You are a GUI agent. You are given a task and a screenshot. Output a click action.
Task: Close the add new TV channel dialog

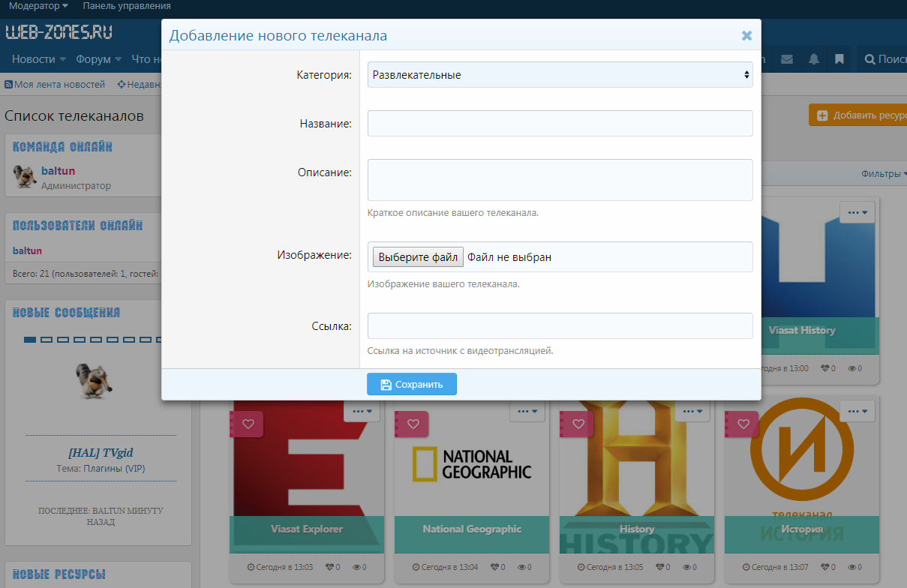tap(746, 35)
